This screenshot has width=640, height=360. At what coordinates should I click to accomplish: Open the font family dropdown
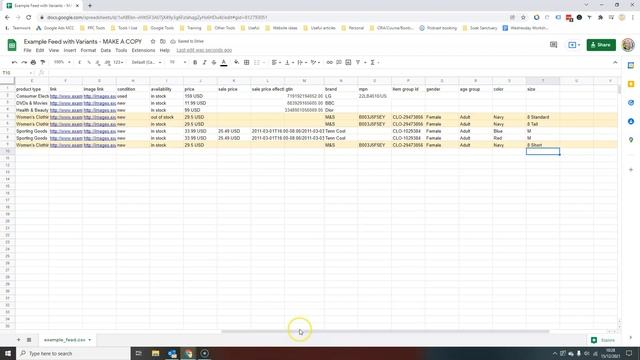click(x=147, y=62)
